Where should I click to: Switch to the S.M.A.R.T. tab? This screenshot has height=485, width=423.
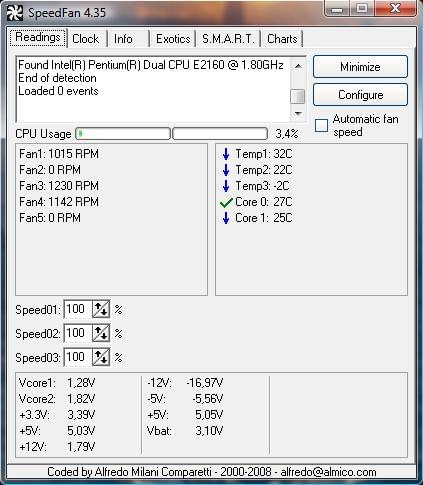click(228, 39)
